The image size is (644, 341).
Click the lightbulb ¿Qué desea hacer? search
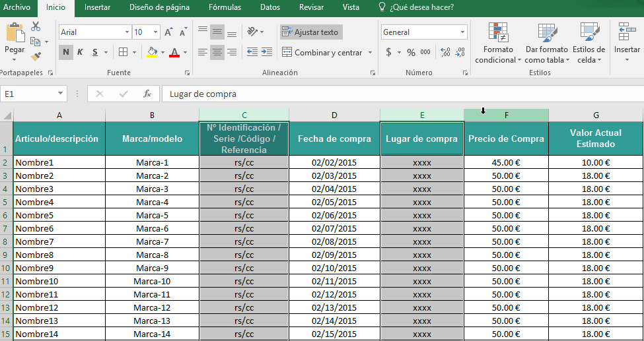click(415, 7)
